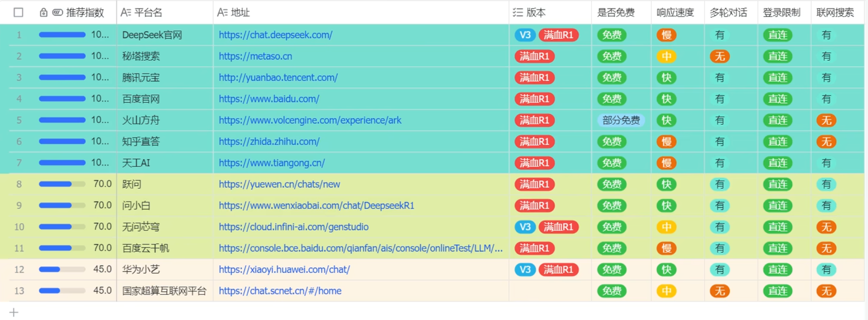Click the 慢 speed tag in DeepSeek官网 row

click(666, 35)
